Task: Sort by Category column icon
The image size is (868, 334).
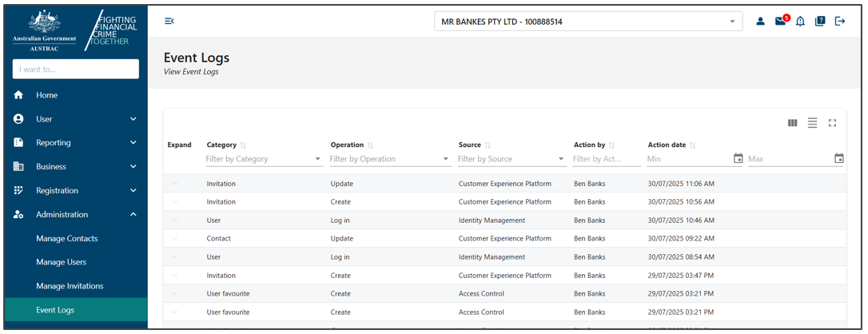Action: pyautogui.click(x=244, y=145)
